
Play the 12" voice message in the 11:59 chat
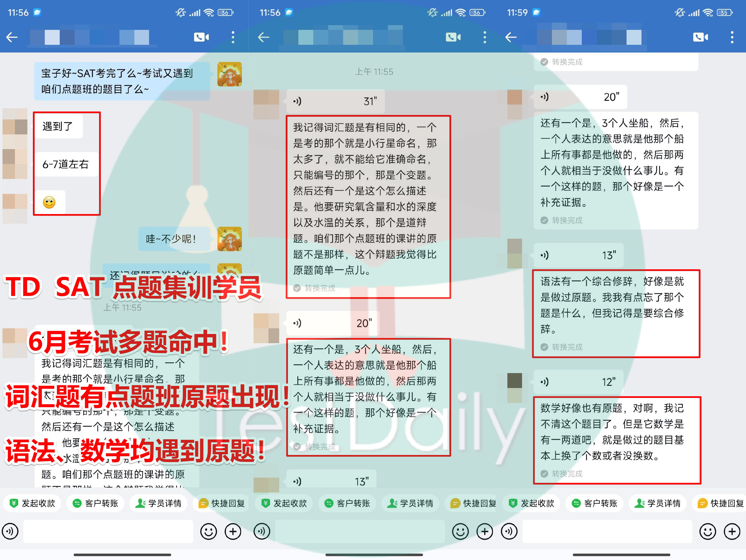click(578, 382)
